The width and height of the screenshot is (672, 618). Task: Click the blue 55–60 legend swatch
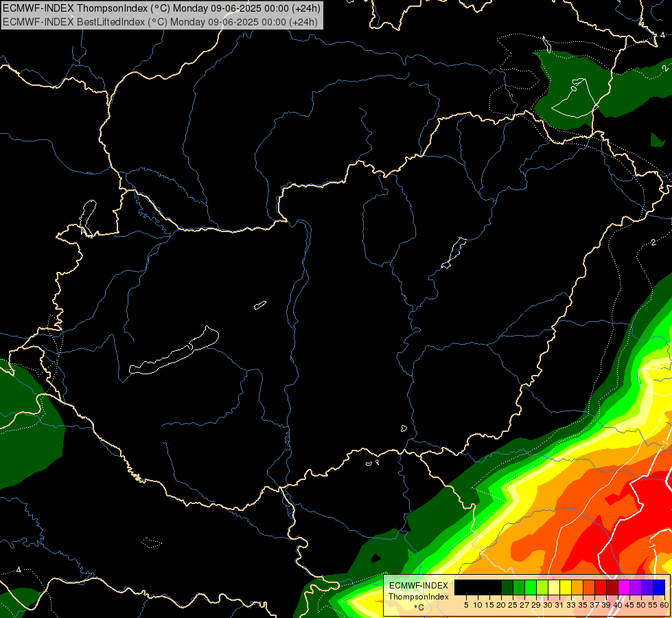[659, 588]
